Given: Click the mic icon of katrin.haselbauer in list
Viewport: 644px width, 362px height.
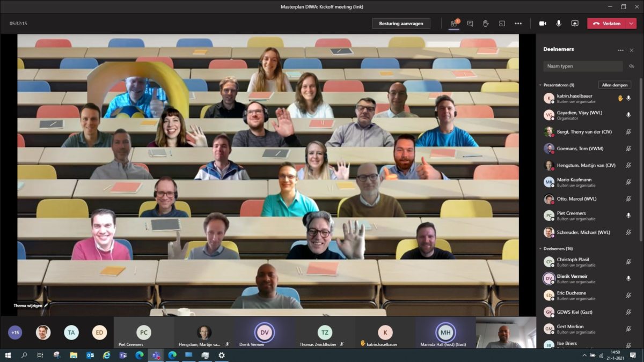Looking at the screenshot, I should [628, 98].
